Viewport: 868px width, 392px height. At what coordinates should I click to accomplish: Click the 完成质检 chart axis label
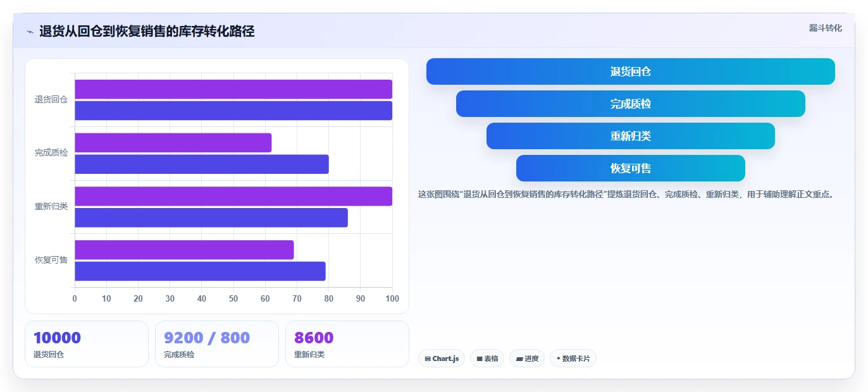51,153
